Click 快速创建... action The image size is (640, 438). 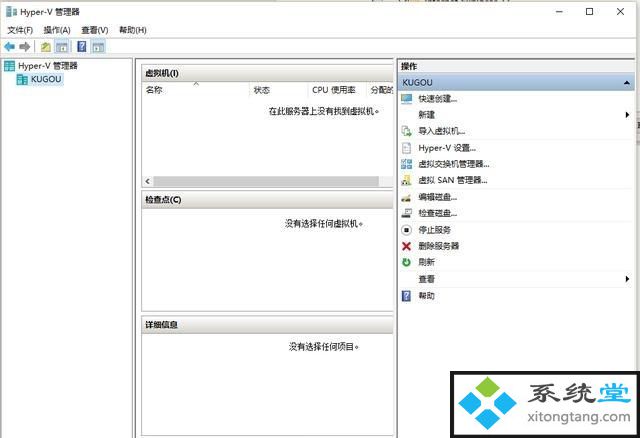(x=438, y=99)
